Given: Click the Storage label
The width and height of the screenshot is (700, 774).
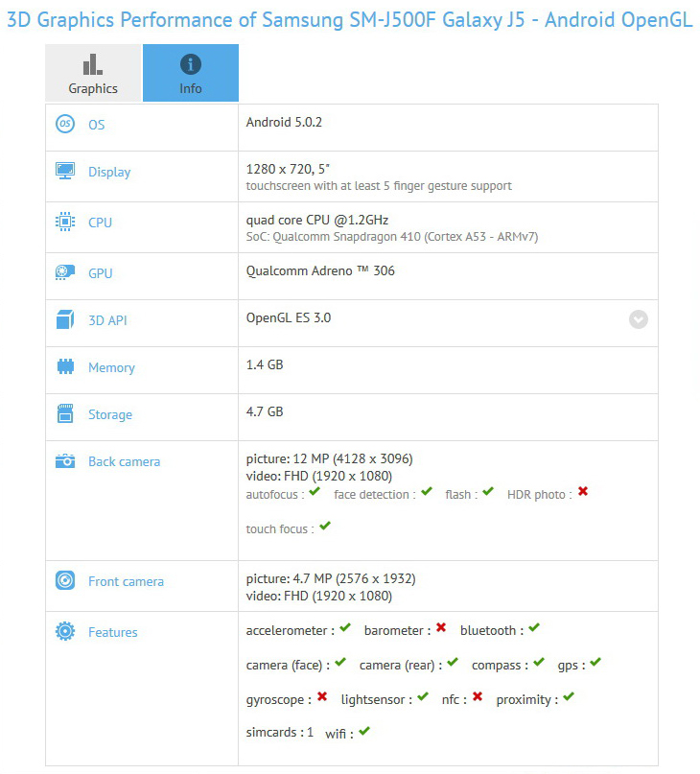Looking at the screenshot, I should pyautogui.click(x=110, y=414).
